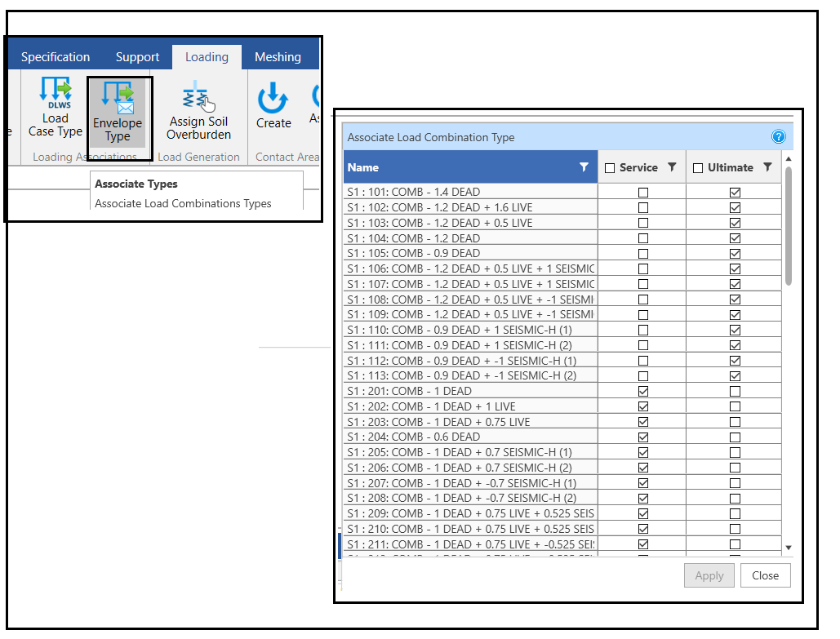Screen dimensions: 840x639
Task: Check the Service header checkbox
Action: pos(610,168)
